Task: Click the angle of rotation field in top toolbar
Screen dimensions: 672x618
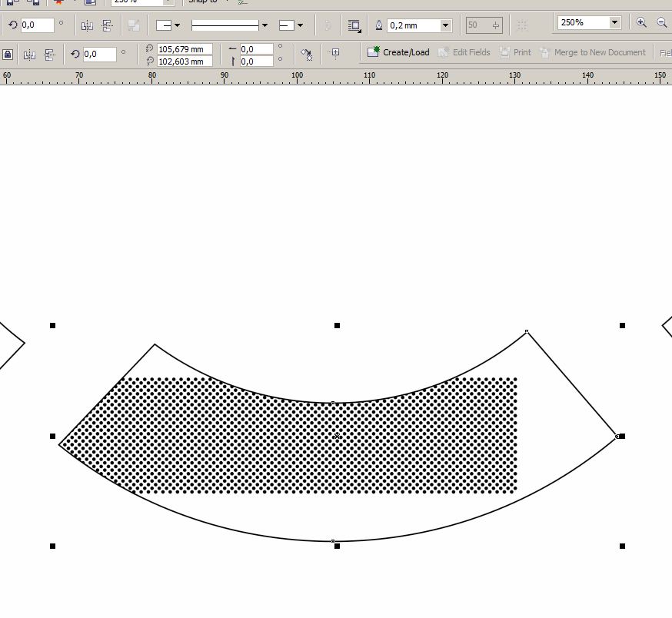Action: click(x=37, y=25)
